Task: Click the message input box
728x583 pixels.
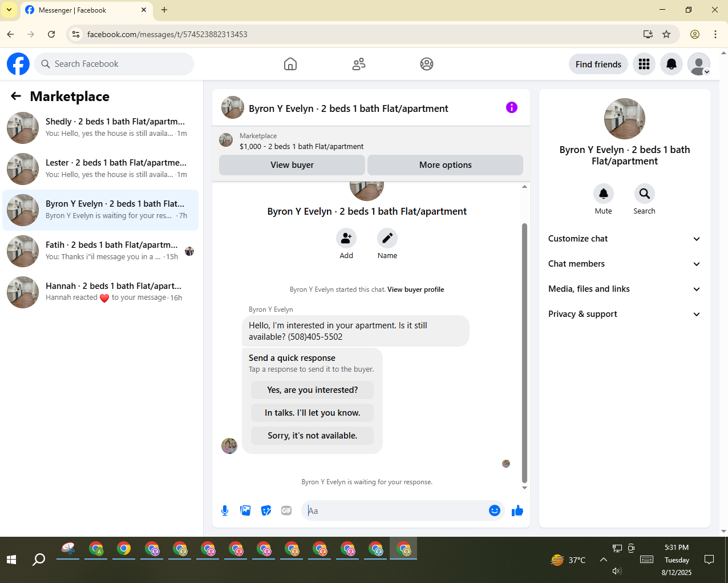Action: click(394, 510)
